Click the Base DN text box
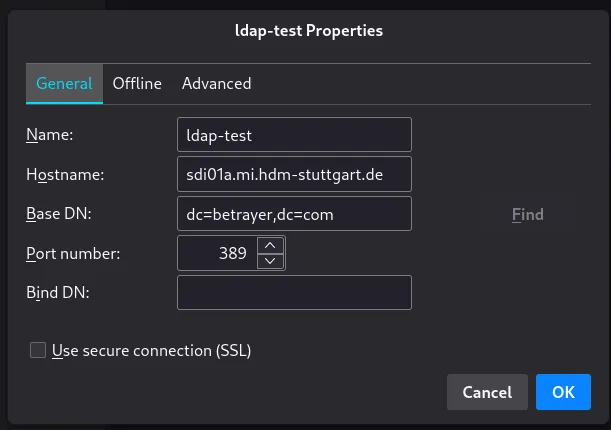Image resolution: width=611 pixels, height=430 pixels. coord(294,214)
